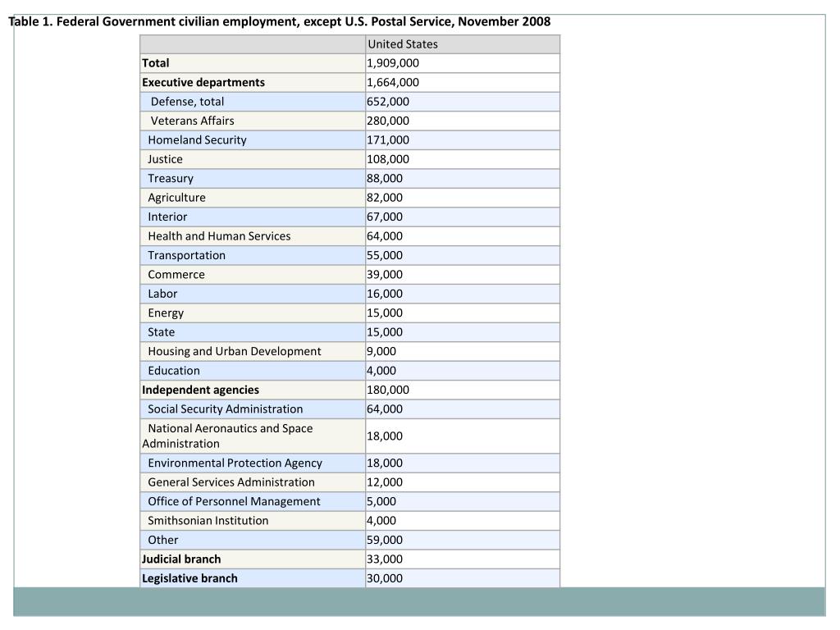The height and width of the screenshot is (630, 840).
Task: Click the 'Judicial branch' row label
Action: [x=181, y=559]
